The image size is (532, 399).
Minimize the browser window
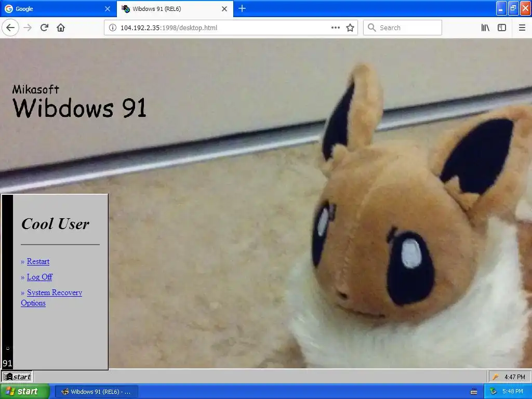(x=501, y=8)
